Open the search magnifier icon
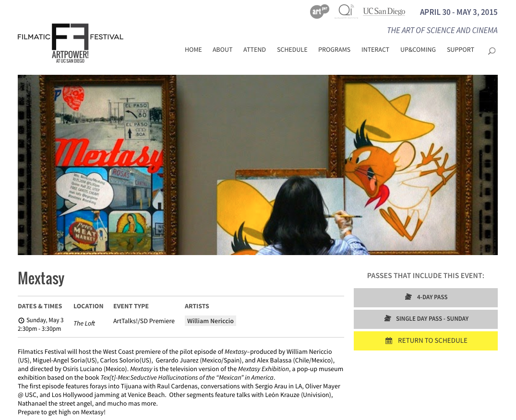This screenshot has height=420, width=516. coord(492,51)
